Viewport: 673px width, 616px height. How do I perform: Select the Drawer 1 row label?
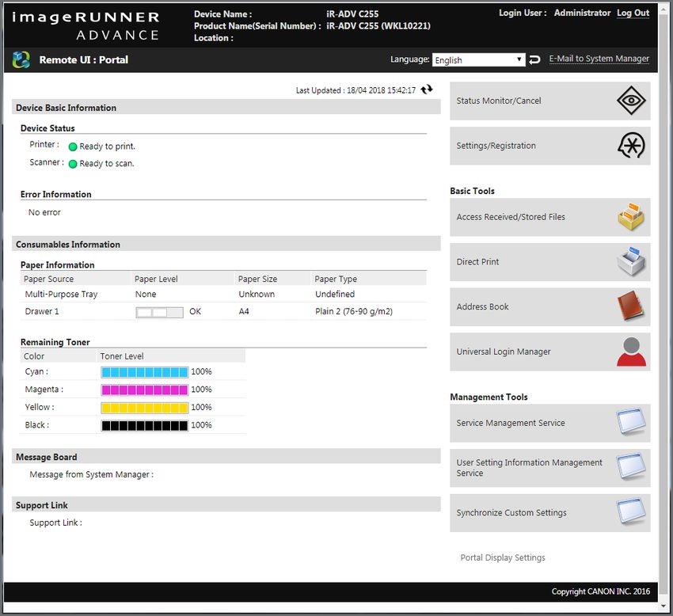[42, 311]
